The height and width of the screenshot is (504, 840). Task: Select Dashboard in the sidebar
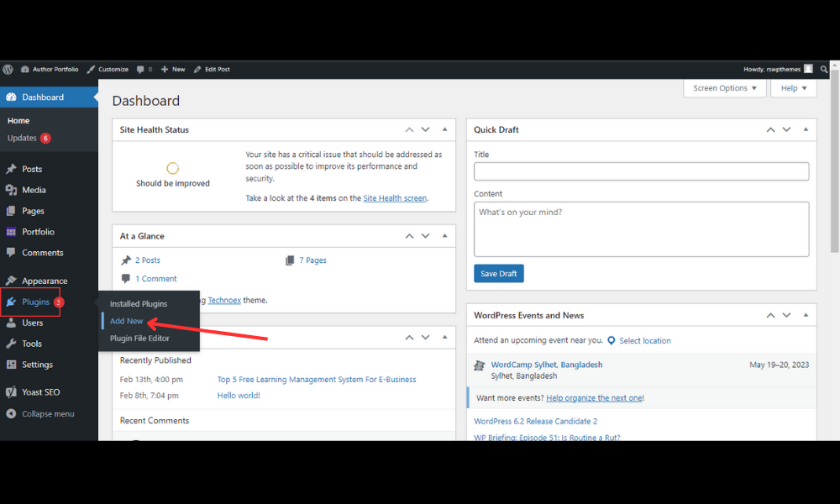49,97
